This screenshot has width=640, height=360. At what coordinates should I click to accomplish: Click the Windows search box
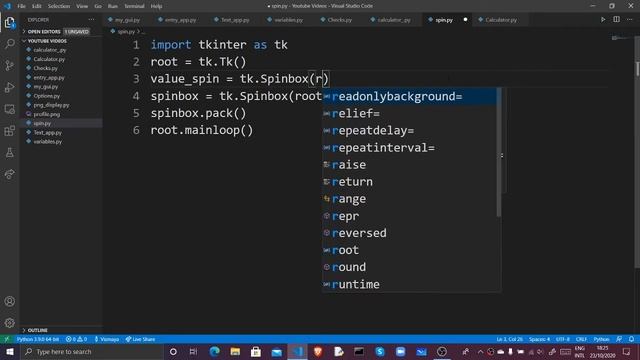92,352
